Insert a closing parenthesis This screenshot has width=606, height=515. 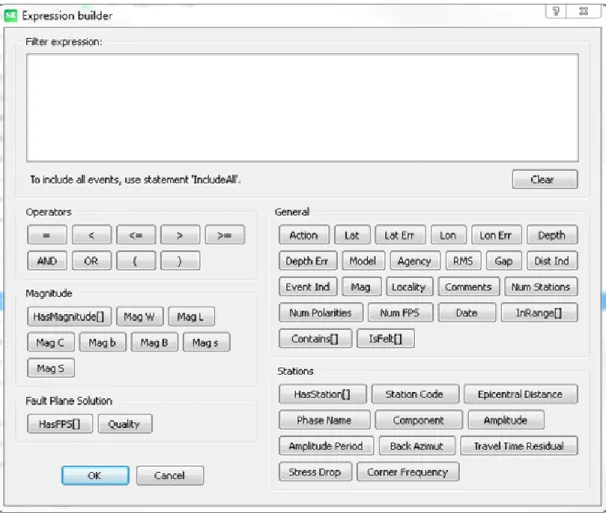pos(180,261)
